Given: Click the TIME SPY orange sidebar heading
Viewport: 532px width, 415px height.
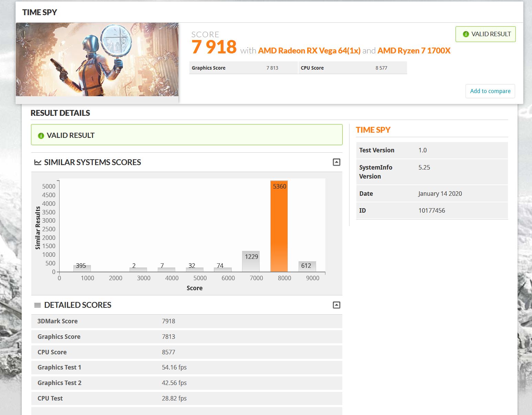Looking at the screenshot, I should click(x=373, y=130).
